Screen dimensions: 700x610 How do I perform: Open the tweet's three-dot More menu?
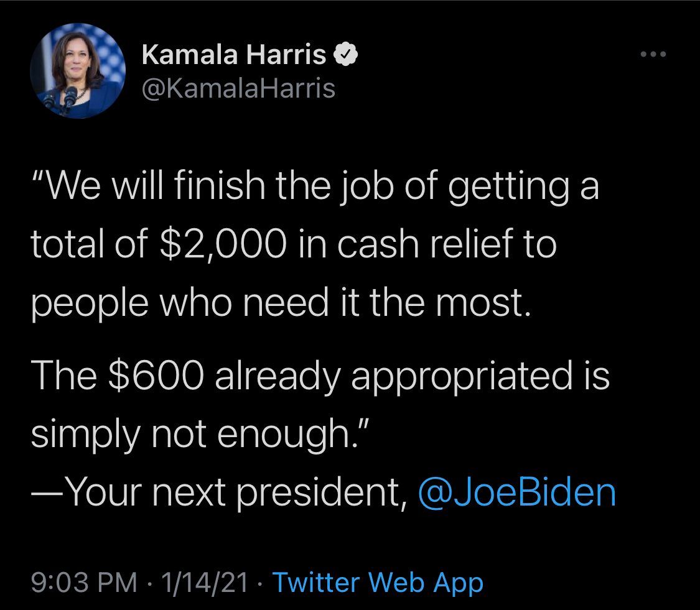click(x=653, y=55)
